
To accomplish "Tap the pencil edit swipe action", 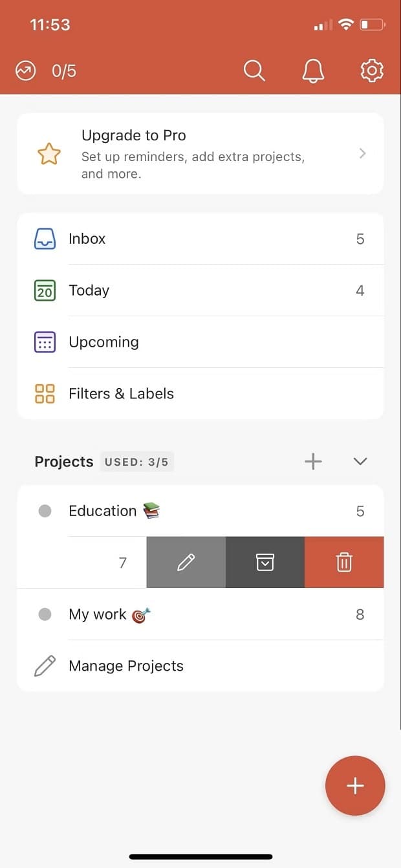I will [x=186, y=563].
